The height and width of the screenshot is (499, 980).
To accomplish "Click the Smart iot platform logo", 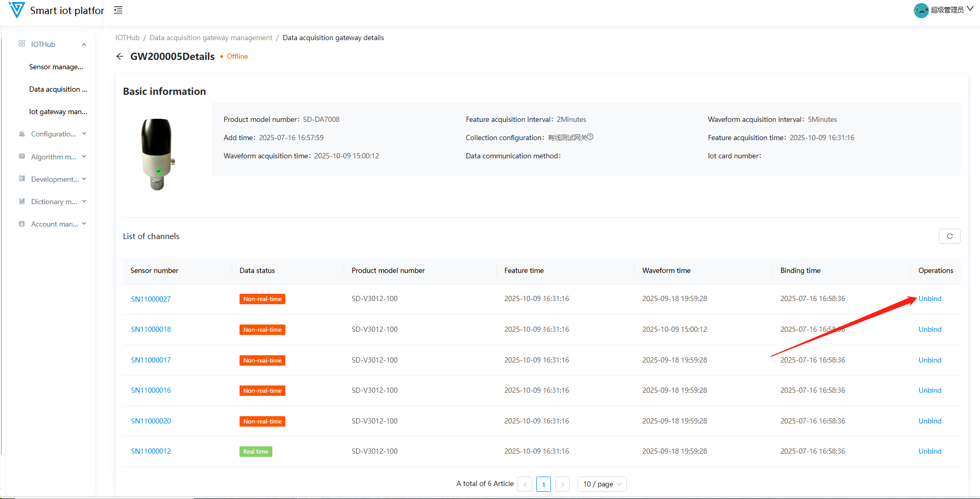I will point(17,10).
